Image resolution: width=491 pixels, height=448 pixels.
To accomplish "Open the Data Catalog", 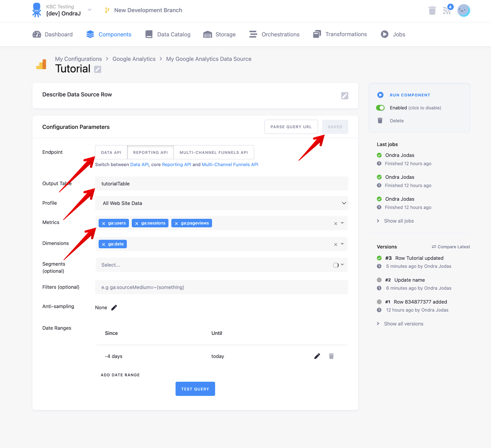I will [x=168, y=34].
